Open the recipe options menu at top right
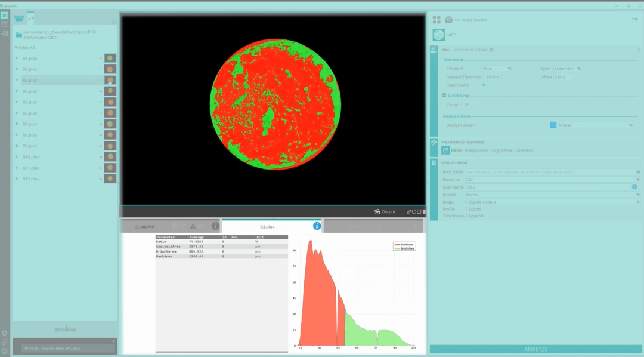 pyautogui.click(x=634, y=19)
